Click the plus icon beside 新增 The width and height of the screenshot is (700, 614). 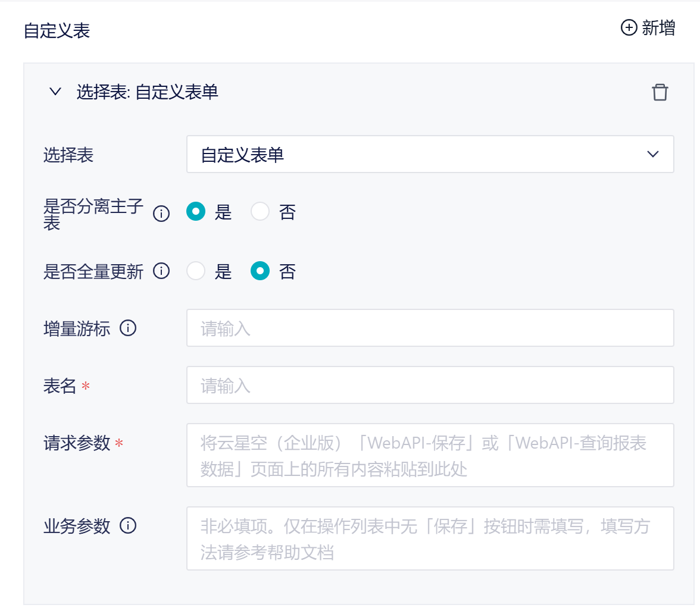click(629, 28)
